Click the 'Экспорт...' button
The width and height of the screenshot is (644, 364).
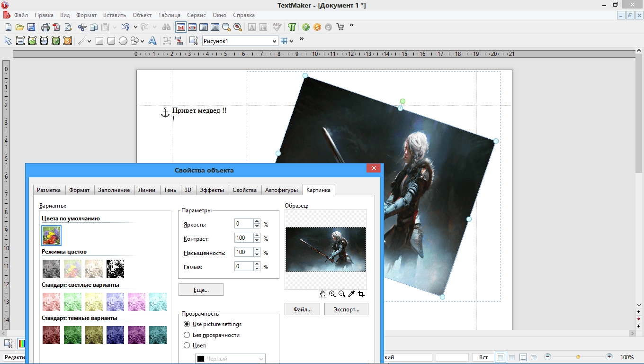point(346,309)
